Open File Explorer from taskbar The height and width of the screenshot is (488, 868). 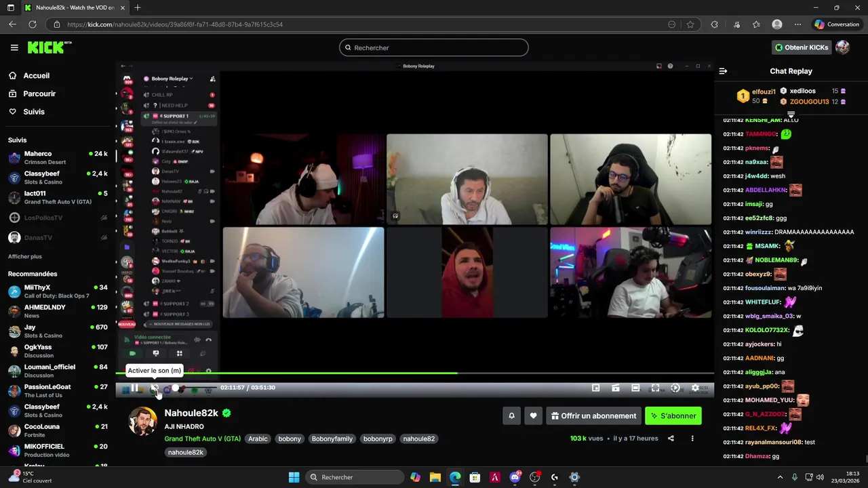[435, 477]
